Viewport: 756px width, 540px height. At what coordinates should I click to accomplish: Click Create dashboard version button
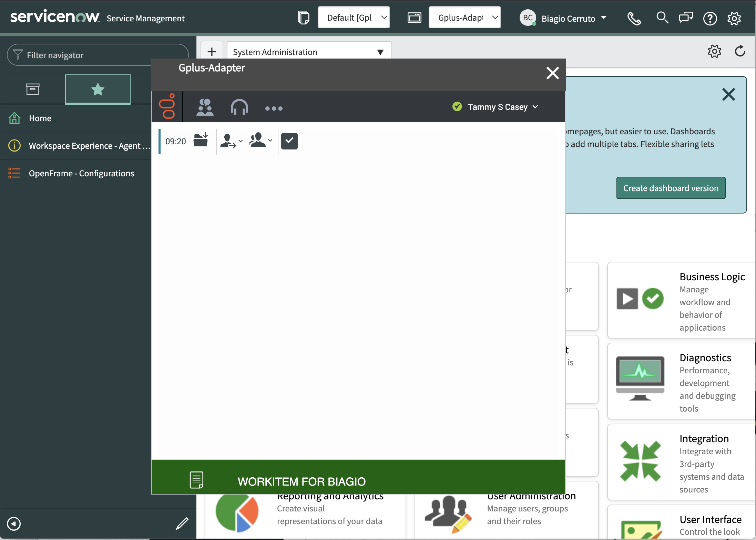[671, 188]
